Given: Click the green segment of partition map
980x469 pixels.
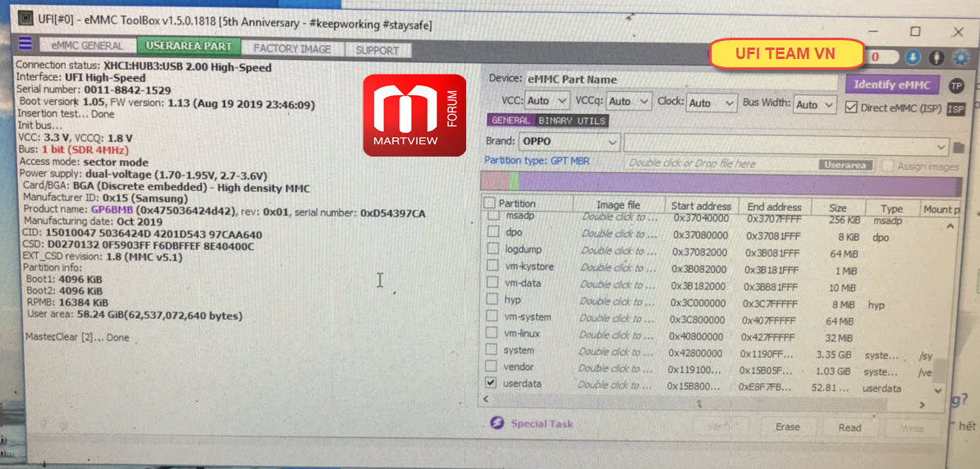Looking at the screenshot, I should click(514, 182).
